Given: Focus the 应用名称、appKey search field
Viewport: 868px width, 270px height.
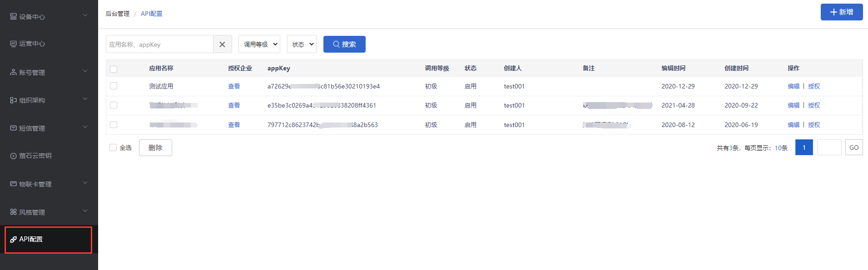Looking at the screenshot, I should [159, 44].
